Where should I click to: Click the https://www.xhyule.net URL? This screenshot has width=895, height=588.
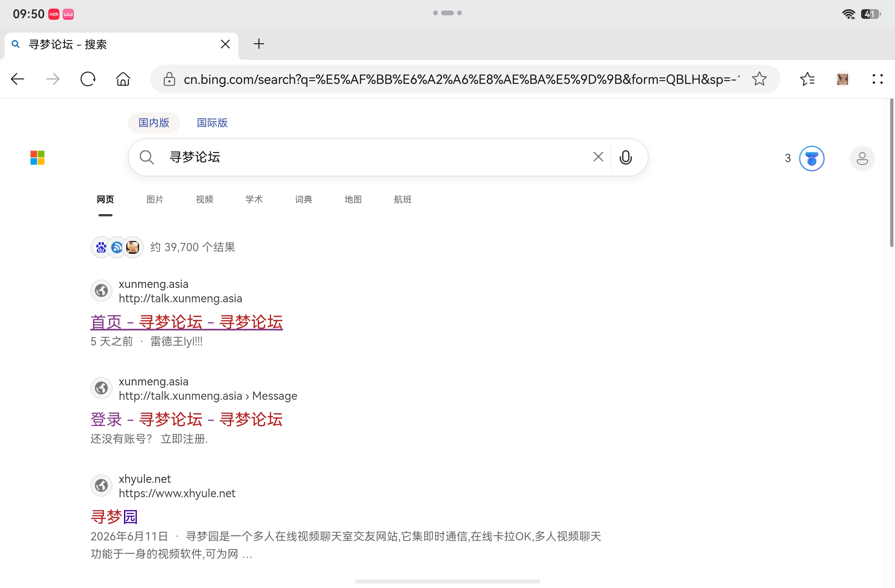[177, 493]
